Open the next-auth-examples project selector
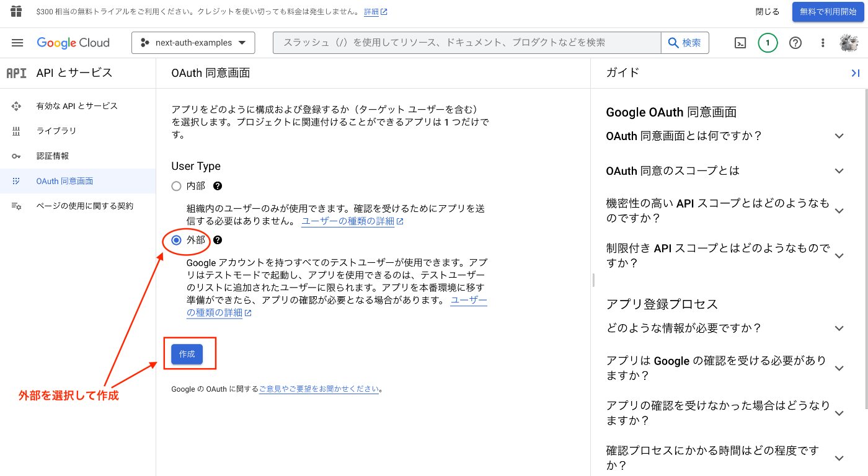The height and width of the screenshot is (476, 868). point(193,43)
